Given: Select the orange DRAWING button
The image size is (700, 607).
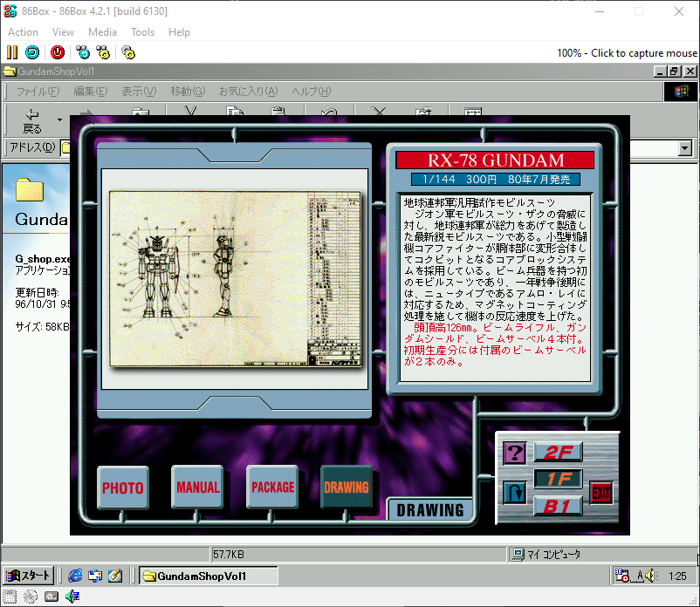Looking at the screenshot, I should pyautogui.click(x=347, y=487).
